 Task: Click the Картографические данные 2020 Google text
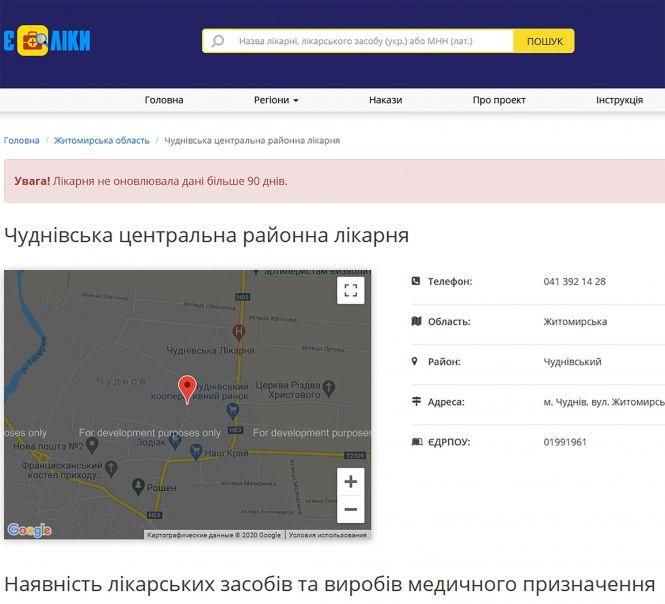[214, 535]
